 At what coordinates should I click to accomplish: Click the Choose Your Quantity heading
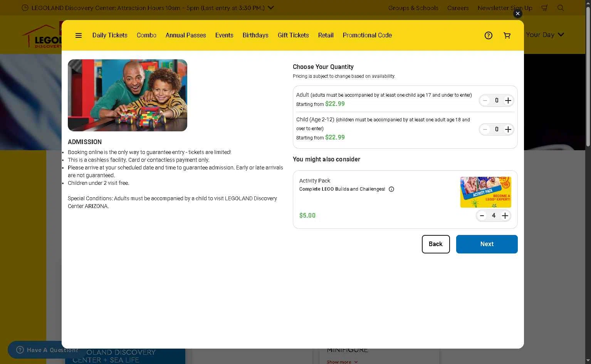pos(323,67)
